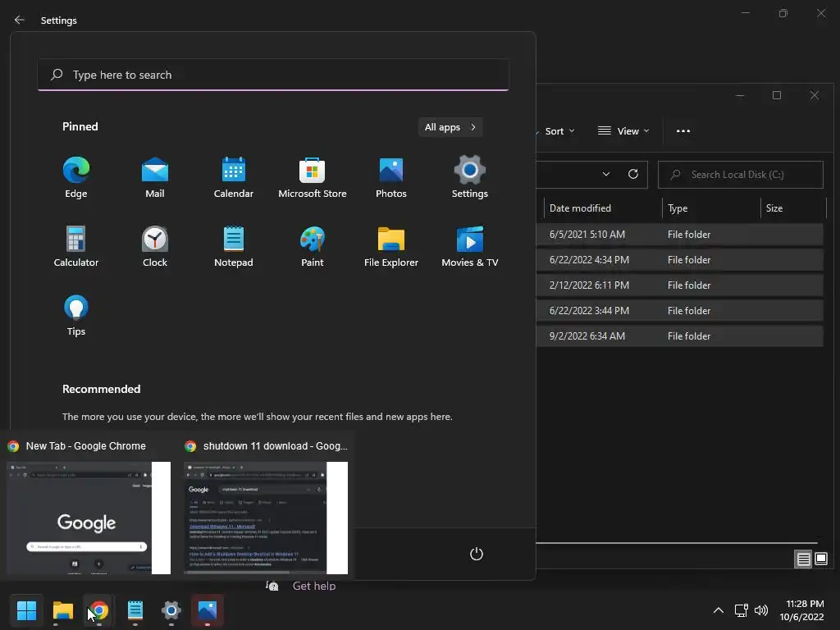The image size is (840, 630).
Task: Click the Start menu power button
Action: pos(477,554)
